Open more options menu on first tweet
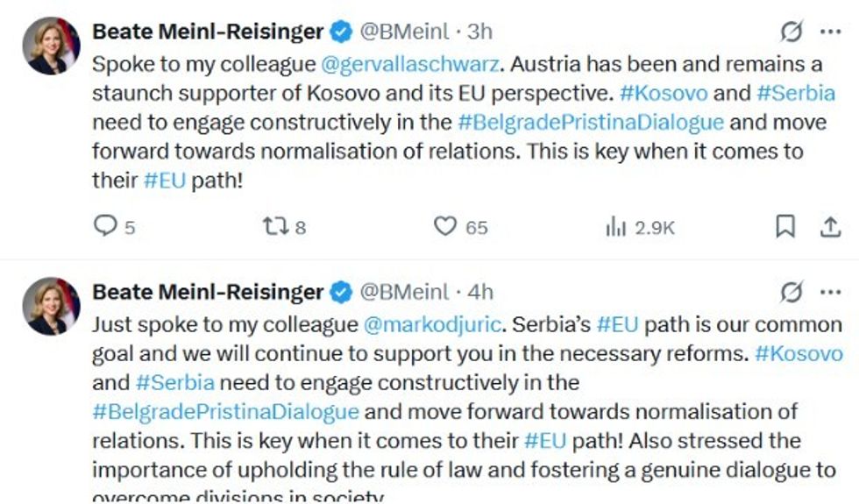859x504 pixels. pyautogui.click(x=829, y=32)
